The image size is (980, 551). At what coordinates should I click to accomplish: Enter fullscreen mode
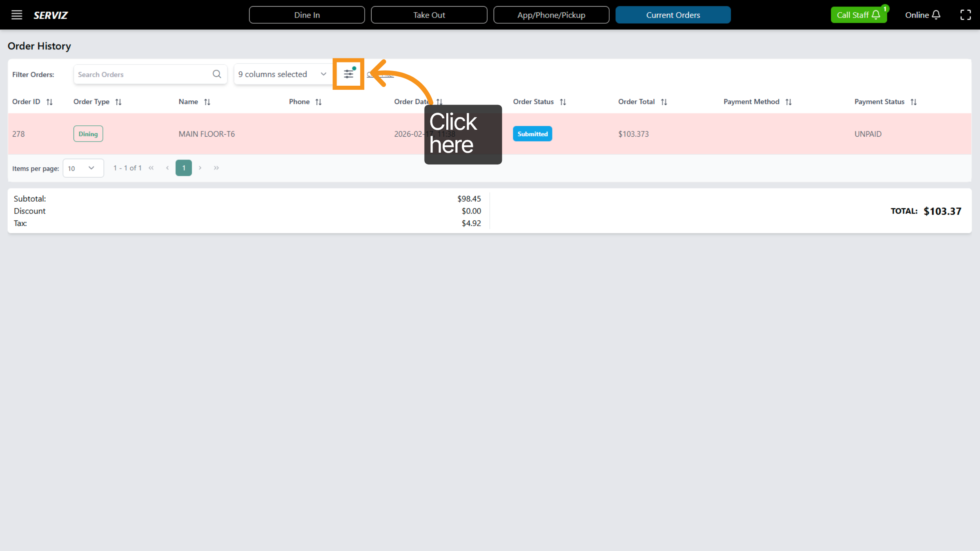pyautogui.click(x=966, y=15)
